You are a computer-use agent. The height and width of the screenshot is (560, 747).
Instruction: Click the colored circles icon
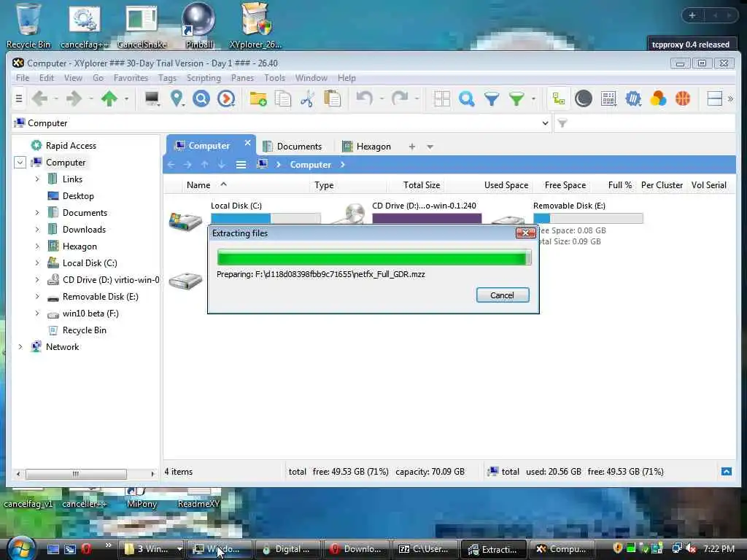tap(658, 98)
